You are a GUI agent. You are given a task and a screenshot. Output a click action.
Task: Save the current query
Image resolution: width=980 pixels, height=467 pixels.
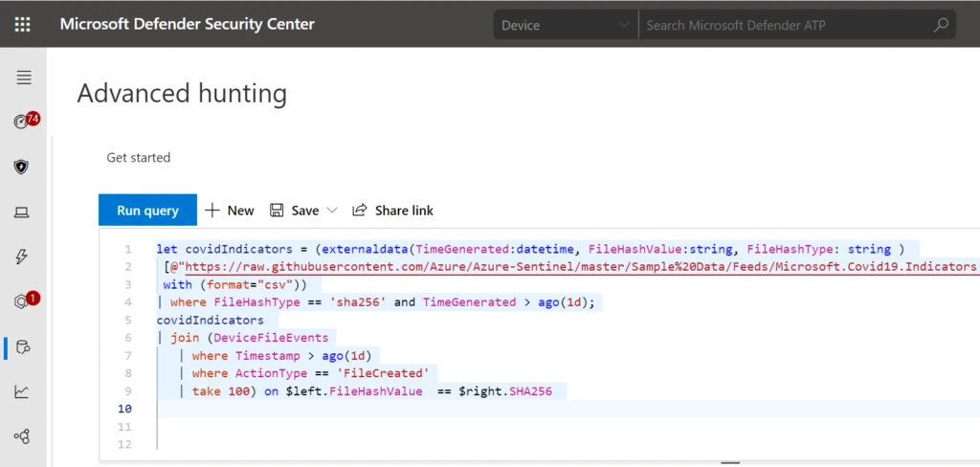click(295, 211)
